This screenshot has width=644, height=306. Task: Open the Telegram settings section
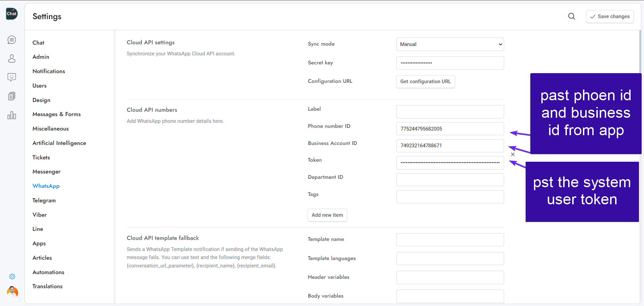(44, 200)
